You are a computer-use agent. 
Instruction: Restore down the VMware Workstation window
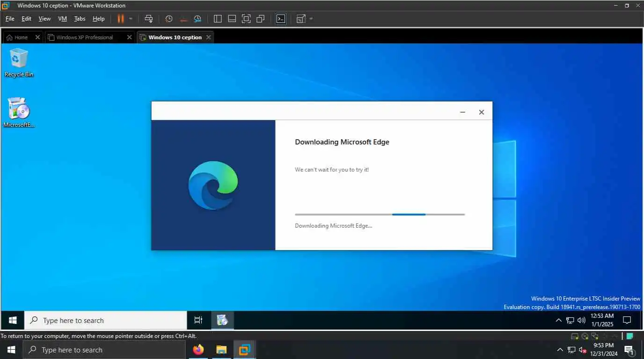point(627,6)
